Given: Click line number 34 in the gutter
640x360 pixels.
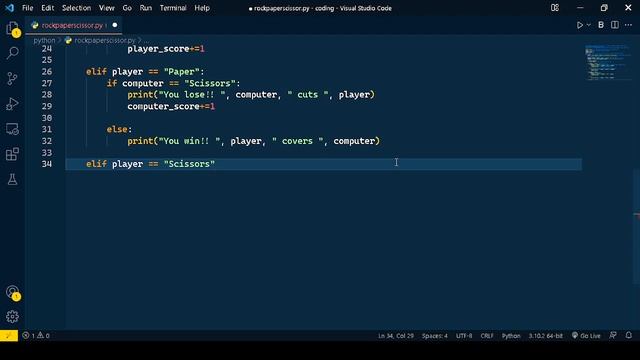Looking at the screenshot, I should point(47,164).
